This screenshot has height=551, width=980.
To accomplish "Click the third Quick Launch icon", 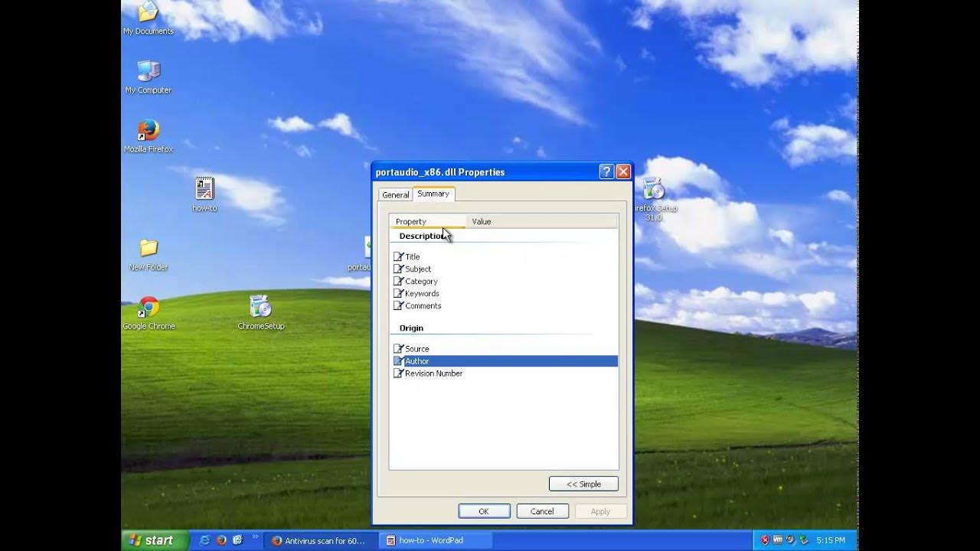I will click(x=237, y=540).
